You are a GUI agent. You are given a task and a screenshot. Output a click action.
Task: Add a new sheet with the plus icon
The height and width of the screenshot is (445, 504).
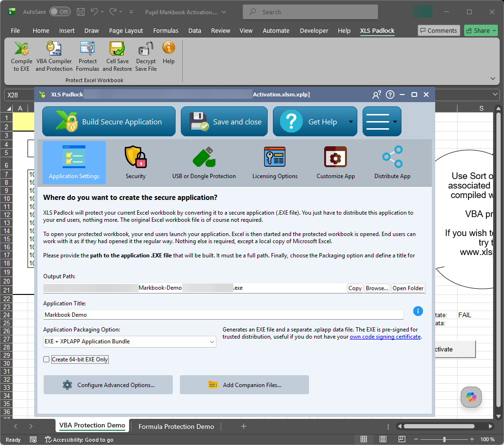[x=243, y=426]
